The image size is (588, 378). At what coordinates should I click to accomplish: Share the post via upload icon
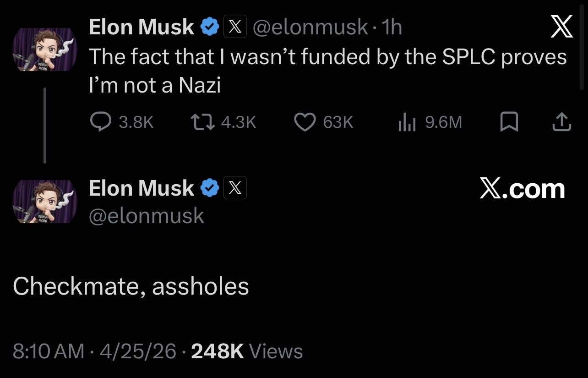click(x=562, y=121)
